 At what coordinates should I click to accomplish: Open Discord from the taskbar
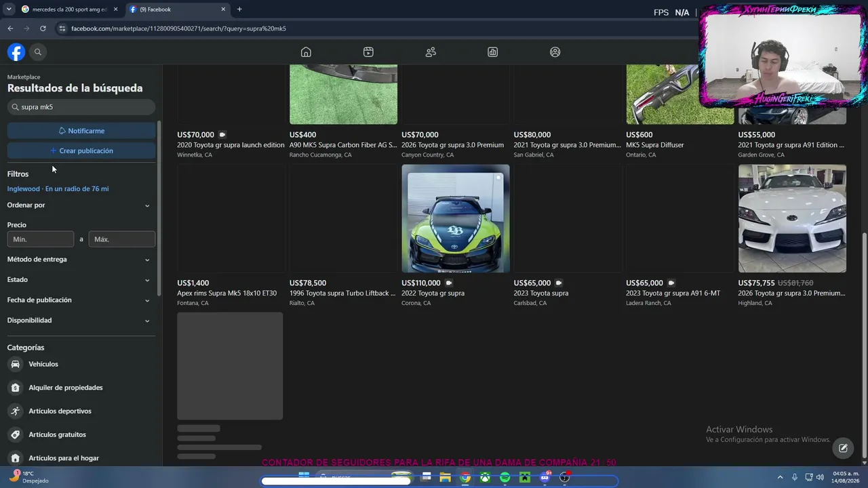tap(545, 478)
